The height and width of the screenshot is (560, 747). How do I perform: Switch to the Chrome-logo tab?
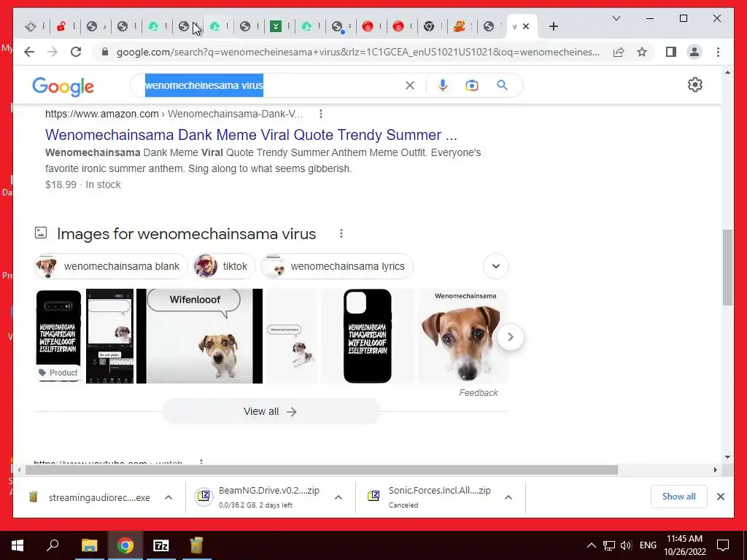click(429, 26)
